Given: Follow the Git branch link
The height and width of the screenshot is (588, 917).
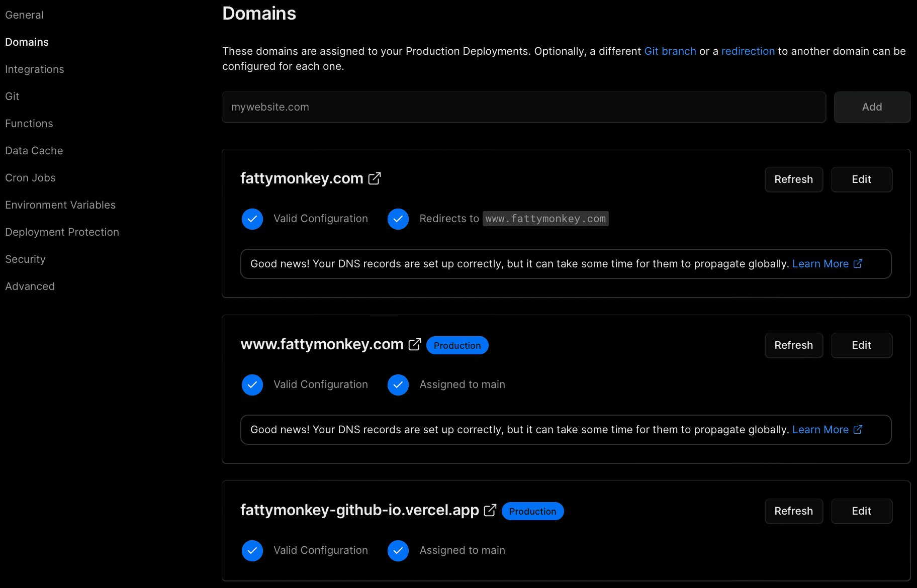Looking at the screenshot, I should pos(670,51).
